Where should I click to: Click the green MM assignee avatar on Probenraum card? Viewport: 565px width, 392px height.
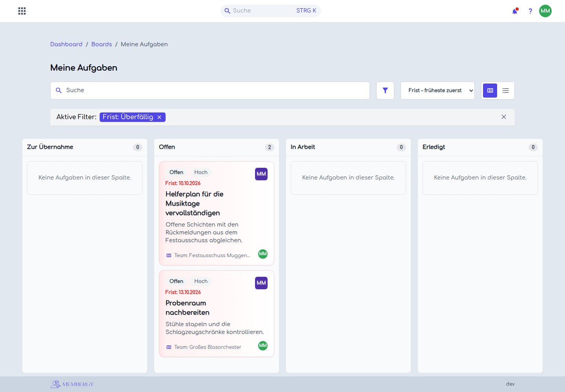(263, 345)
